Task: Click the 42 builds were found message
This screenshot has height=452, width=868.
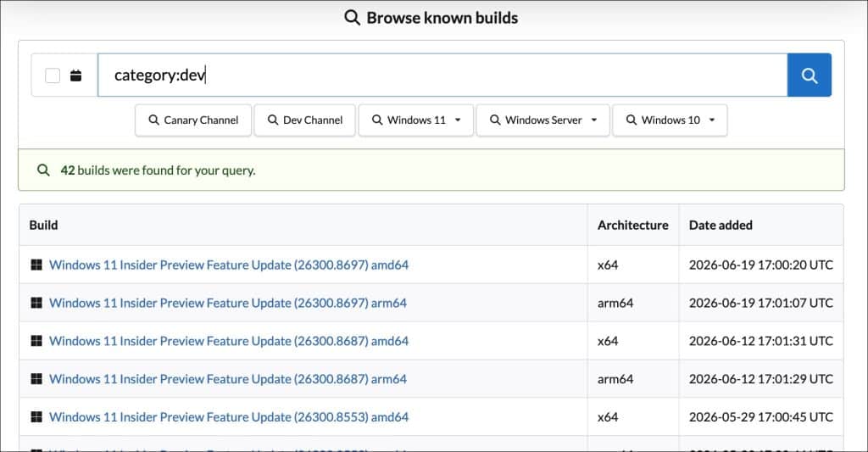Action: (x=158, y=170)
